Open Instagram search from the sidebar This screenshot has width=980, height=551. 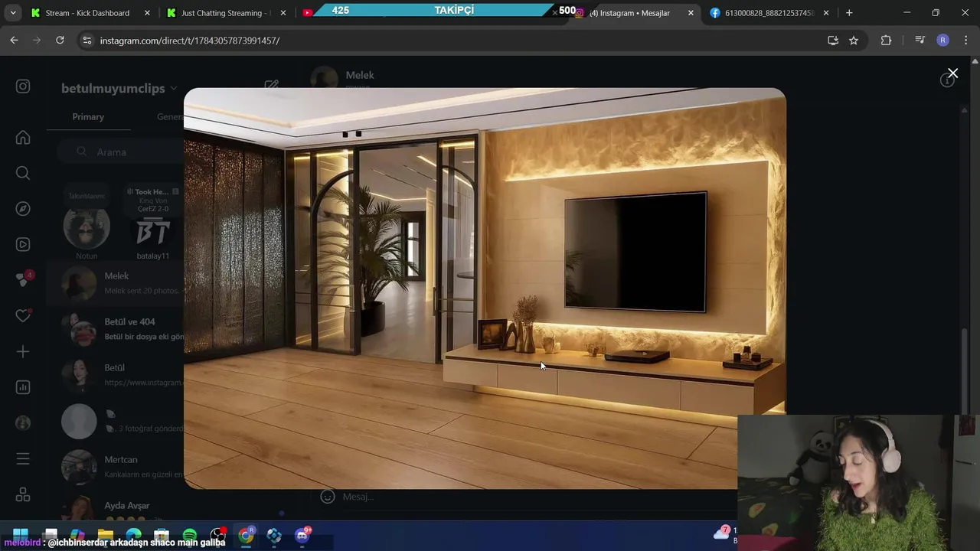coord(23,173)
